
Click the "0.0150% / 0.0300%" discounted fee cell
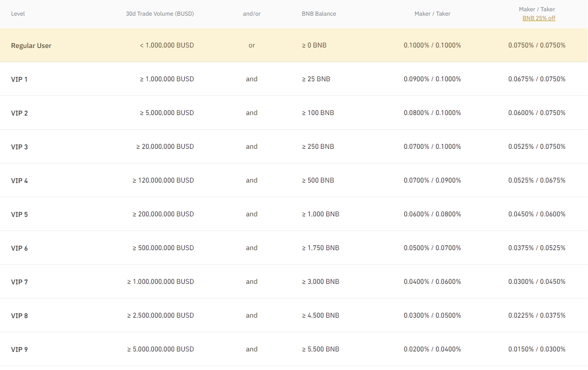click(x=537, y=349)
